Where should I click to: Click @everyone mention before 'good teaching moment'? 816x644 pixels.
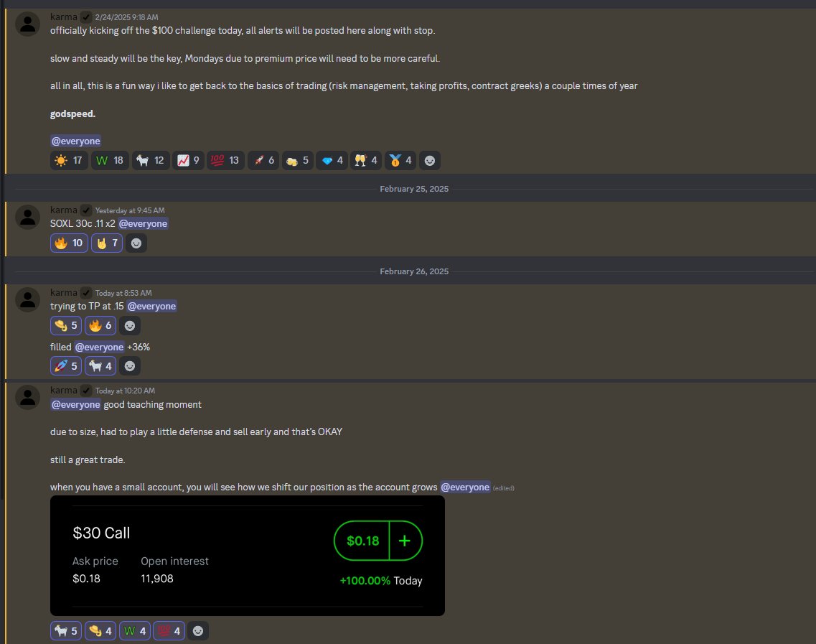tap(75, 404)
